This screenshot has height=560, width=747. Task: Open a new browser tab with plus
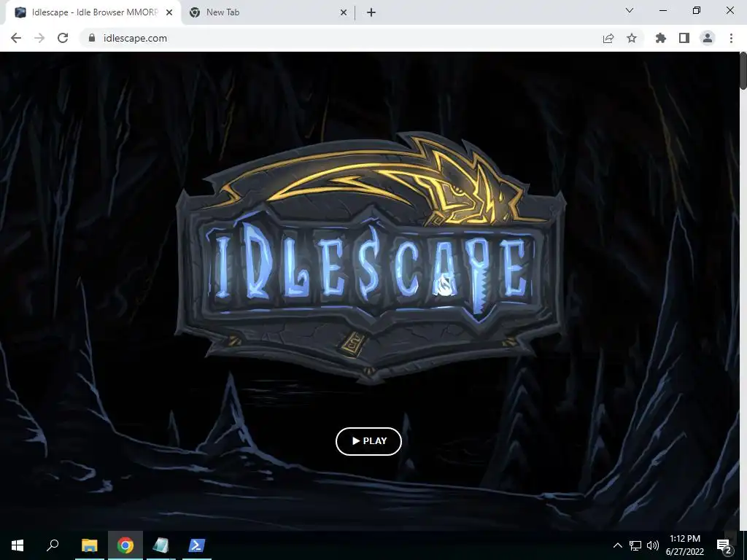tap(371, 13)
